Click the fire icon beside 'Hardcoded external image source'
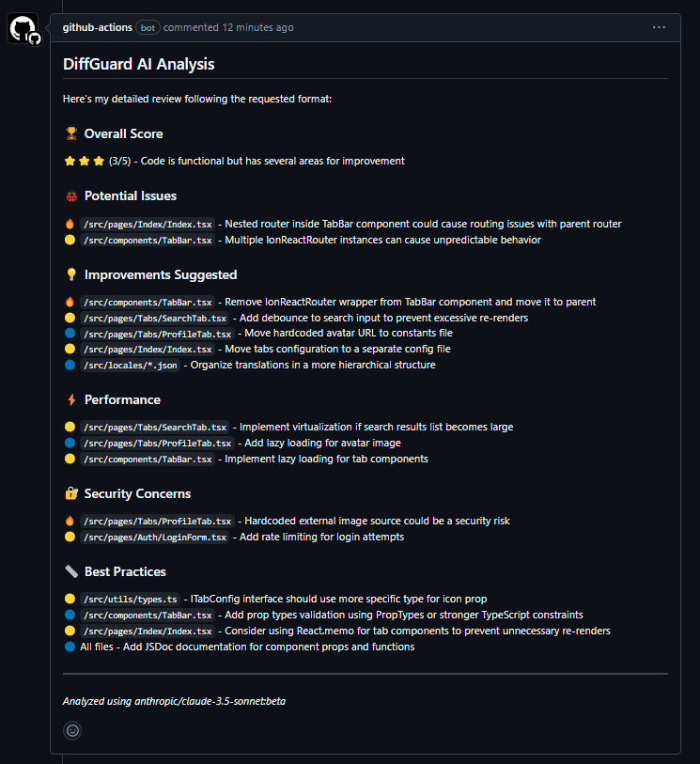 pos(70,521)
